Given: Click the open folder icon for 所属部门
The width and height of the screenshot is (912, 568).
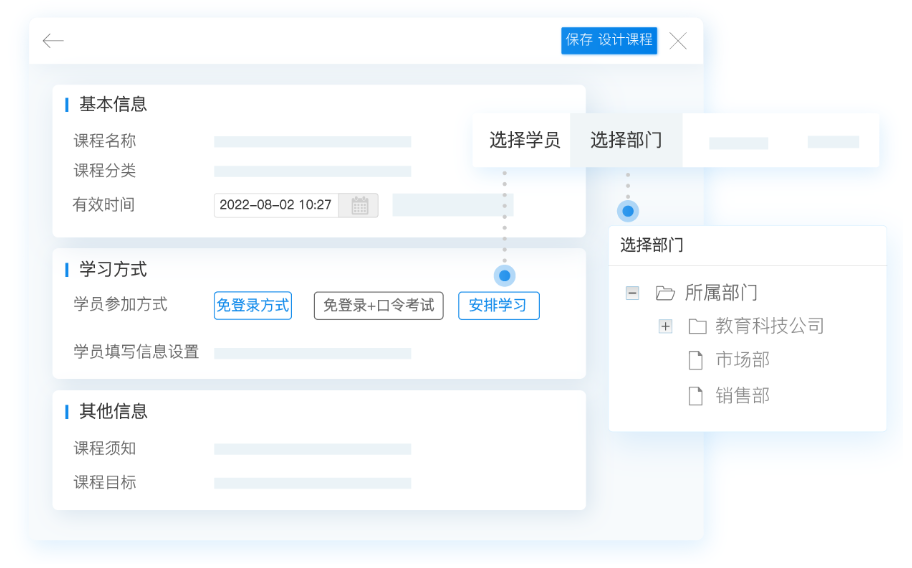Looking at the screenshot, I should coord(665,293).
